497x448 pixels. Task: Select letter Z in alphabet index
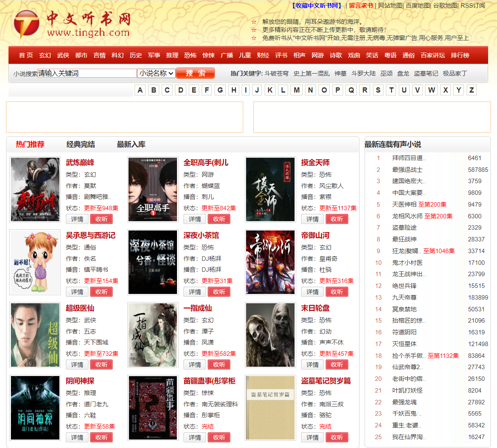[471, 90]
